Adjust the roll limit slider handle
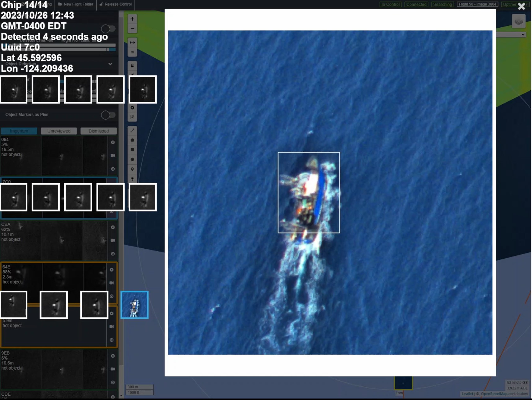Screen dimensions: 532x400 (x=108, y=50)
